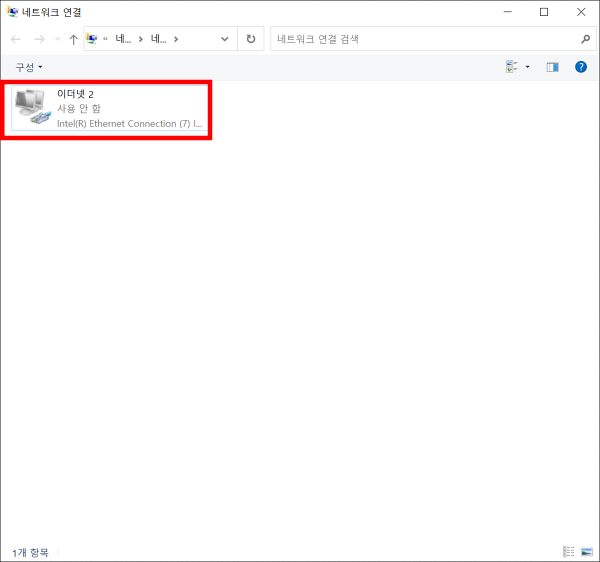This screenshot has width=600, height=562.
Task: Switch to details view in status bar
Action: 569,552
